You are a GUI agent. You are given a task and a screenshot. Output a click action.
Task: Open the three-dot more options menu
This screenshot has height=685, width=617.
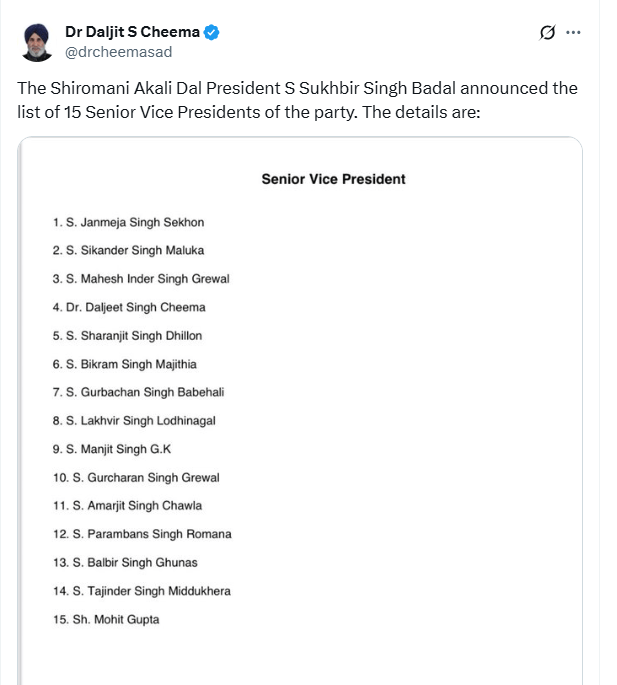[x=573, y=32]
